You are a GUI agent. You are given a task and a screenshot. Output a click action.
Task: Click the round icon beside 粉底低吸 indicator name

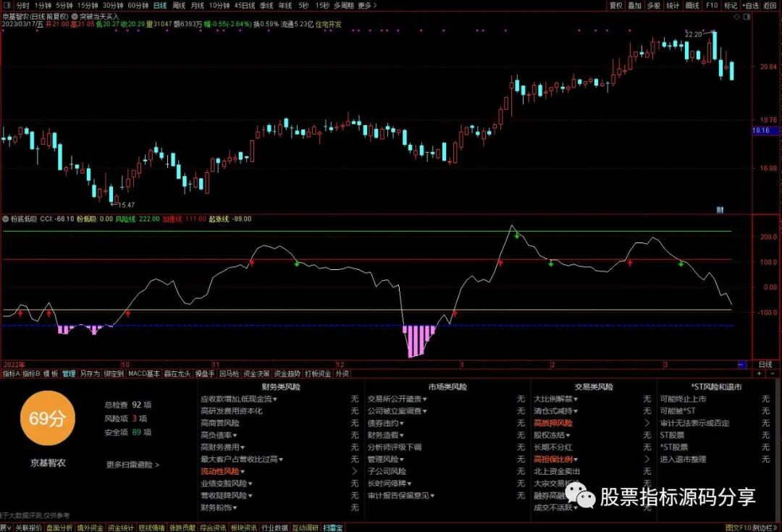(x=6, y=219)
